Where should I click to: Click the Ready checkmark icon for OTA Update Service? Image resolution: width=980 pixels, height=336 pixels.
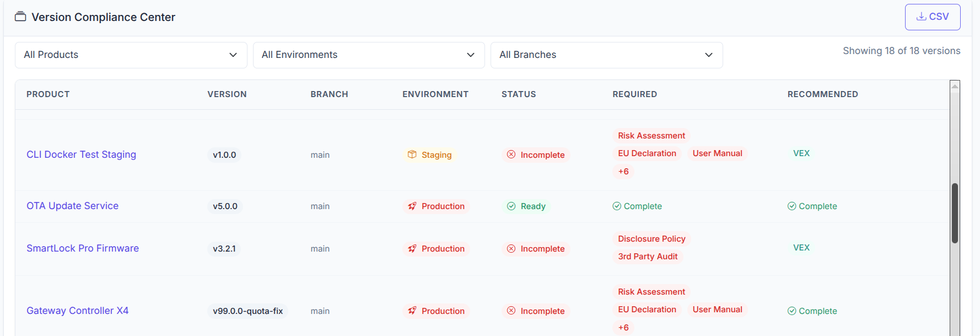coord(511,206)
